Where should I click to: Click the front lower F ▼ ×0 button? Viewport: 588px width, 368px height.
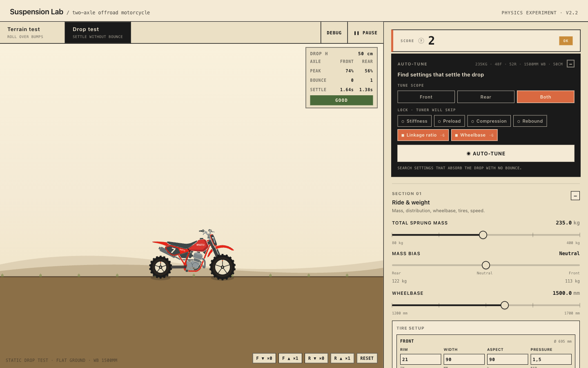[264, 358]
